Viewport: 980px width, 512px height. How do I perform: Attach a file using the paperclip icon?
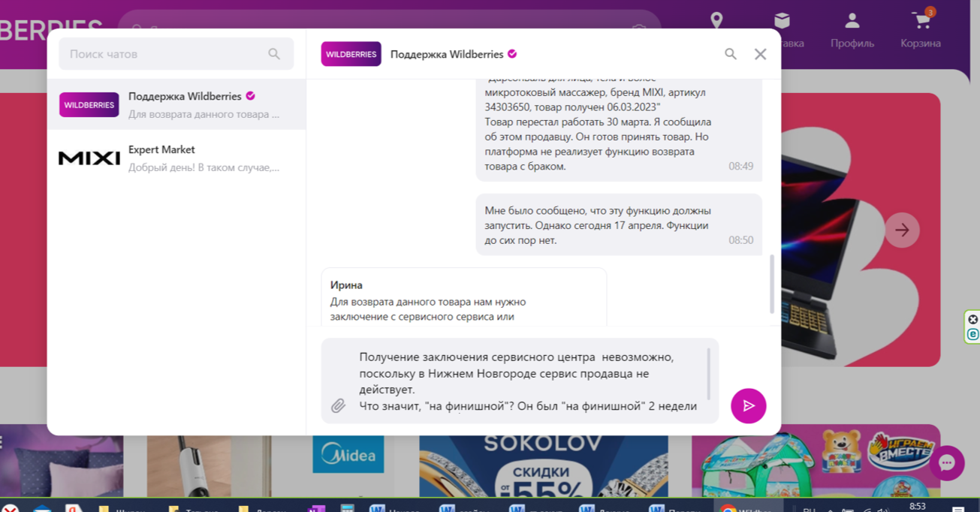click(x=339, y=406)
